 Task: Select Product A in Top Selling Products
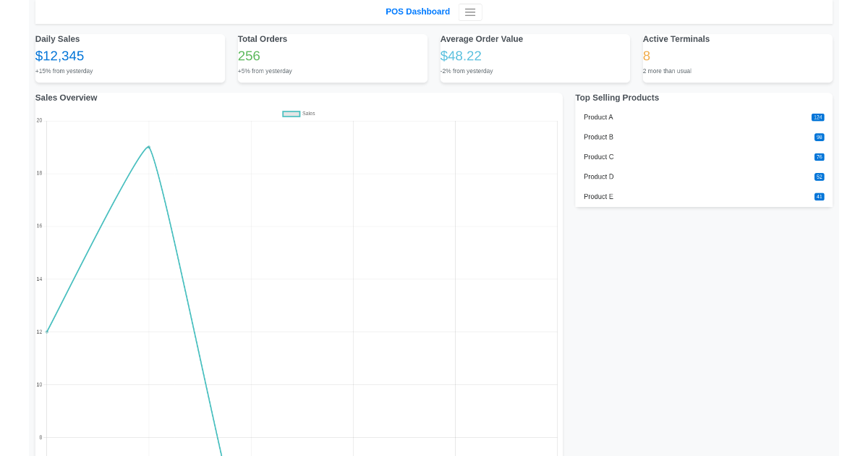[598, 117]
